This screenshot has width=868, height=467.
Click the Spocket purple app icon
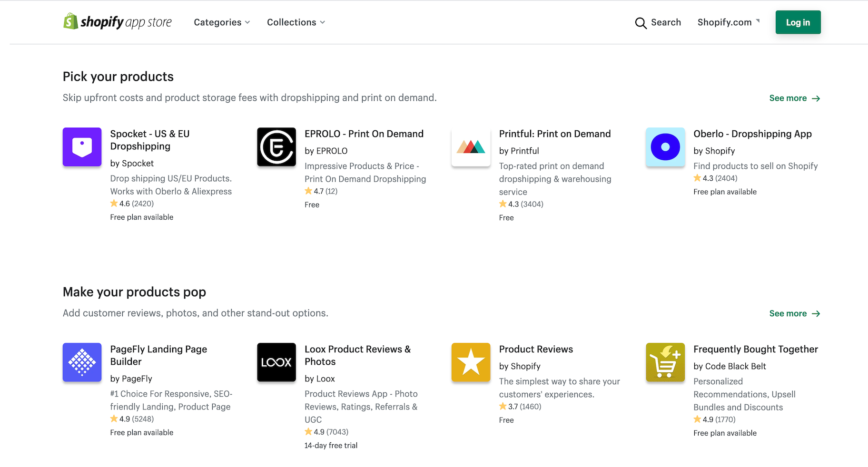82,147
